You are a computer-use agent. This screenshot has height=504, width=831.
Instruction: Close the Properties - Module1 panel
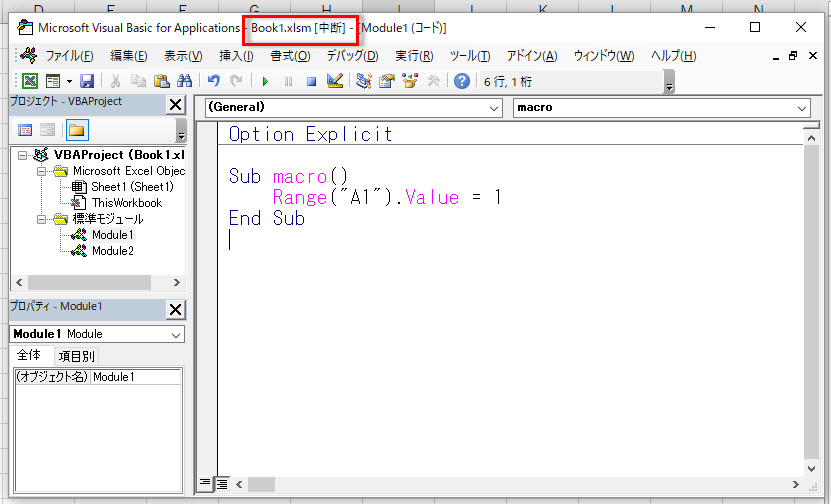[x=175, y=310]
